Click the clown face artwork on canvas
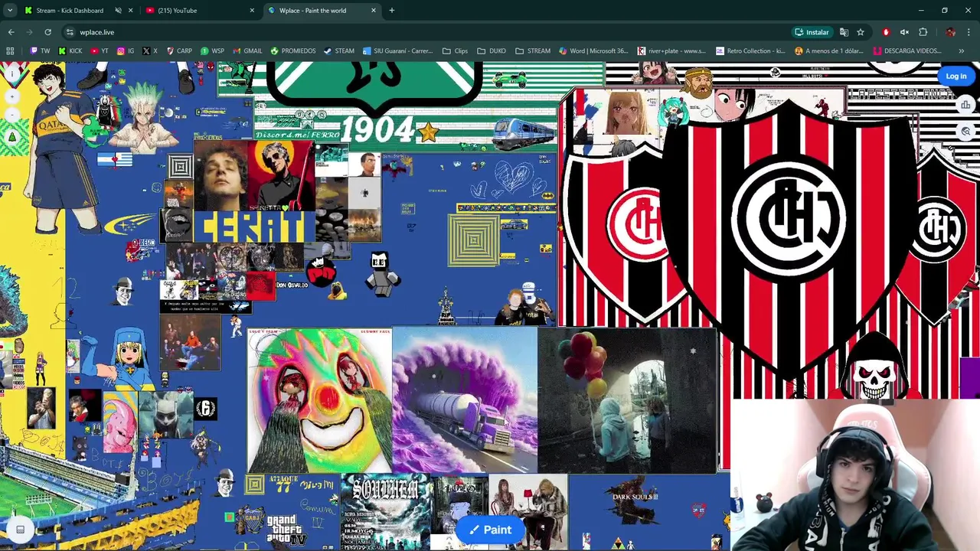This screenshot has height=551, width=980. pos(319,401)
